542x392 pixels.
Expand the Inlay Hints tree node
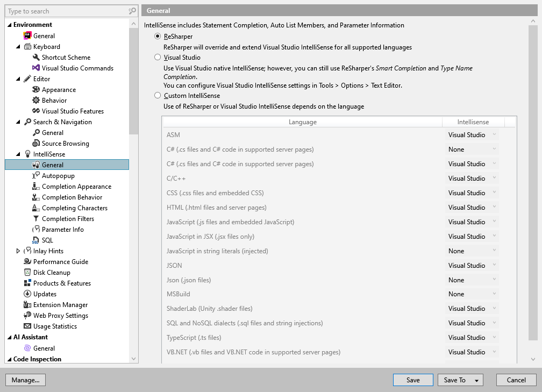coord(17,251)
